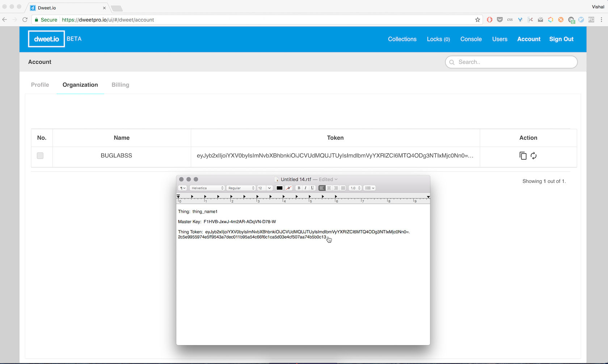Toggle underline in TextEdit
The width and height of the screenshot is (608, 364).
point(312,188)
